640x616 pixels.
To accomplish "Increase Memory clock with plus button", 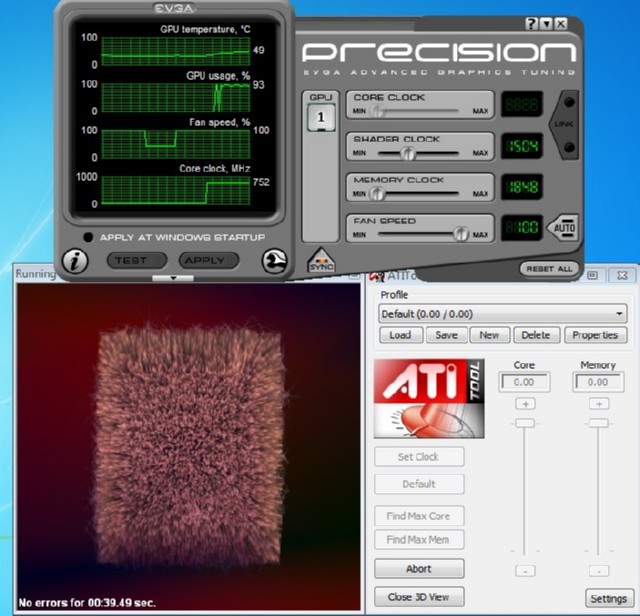I will click(599, 404).
